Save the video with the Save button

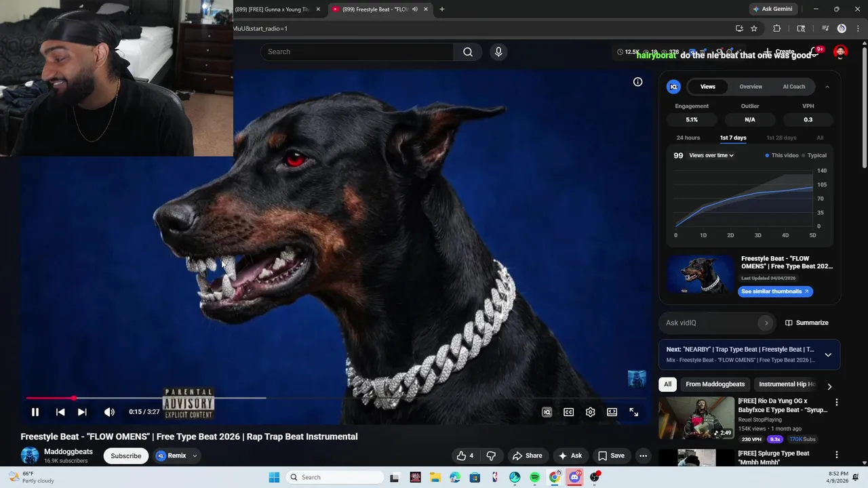(x=611, y=455)
